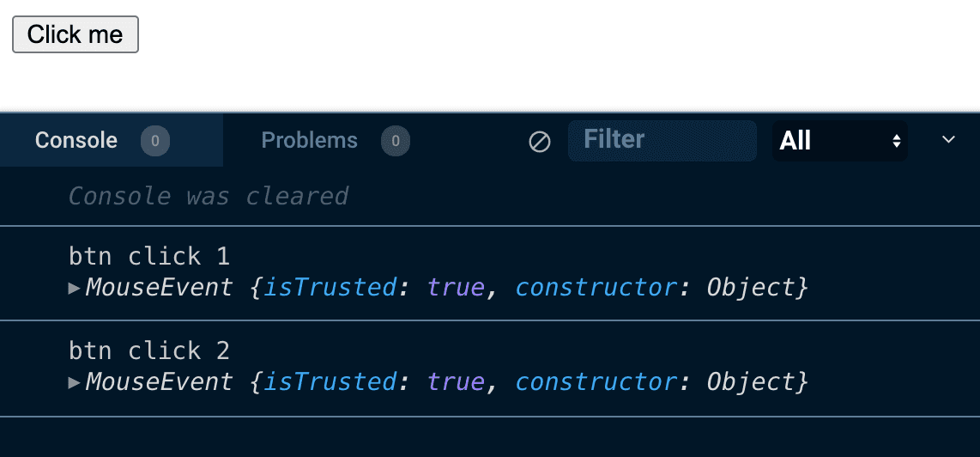Click isTrusted key in the second MouseEvent
The width and height of the screenshot is (980, 457).
tap(330, 381)
